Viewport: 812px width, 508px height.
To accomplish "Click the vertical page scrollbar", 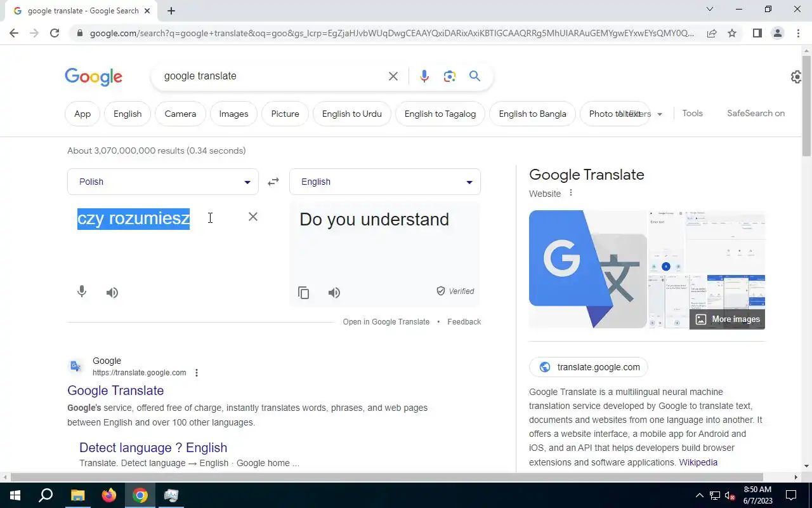I will [806, 105].
